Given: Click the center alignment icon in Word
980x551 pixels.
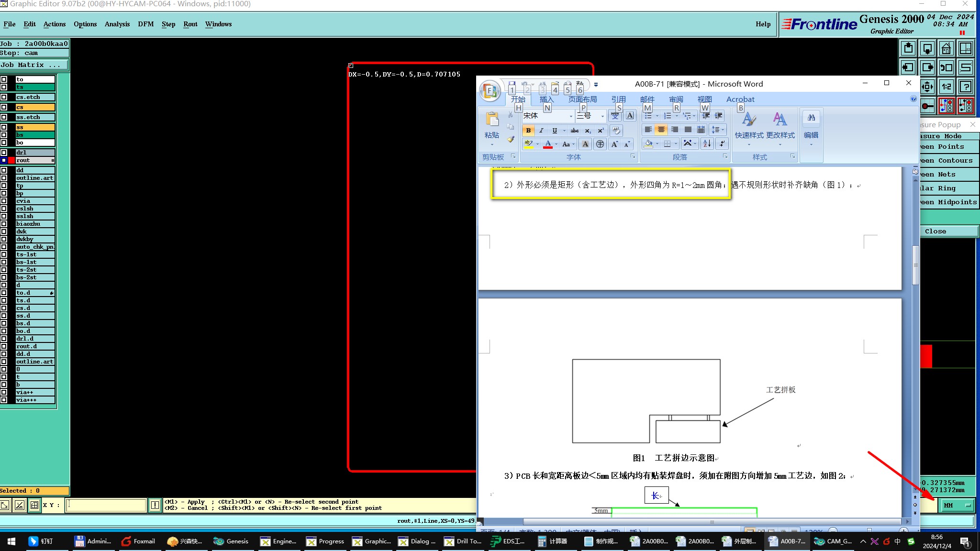Looking at the screenshot, I should (661, 130).
